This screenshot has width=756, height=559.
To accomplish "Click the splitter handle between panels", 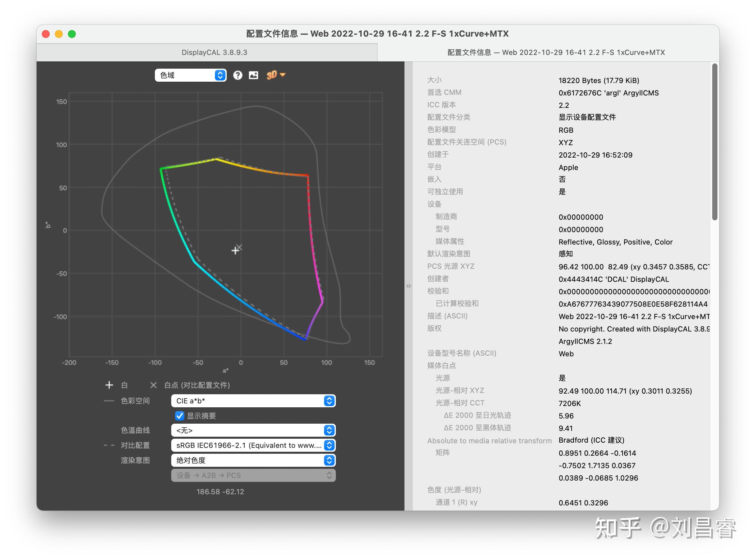I will point(408,286).
